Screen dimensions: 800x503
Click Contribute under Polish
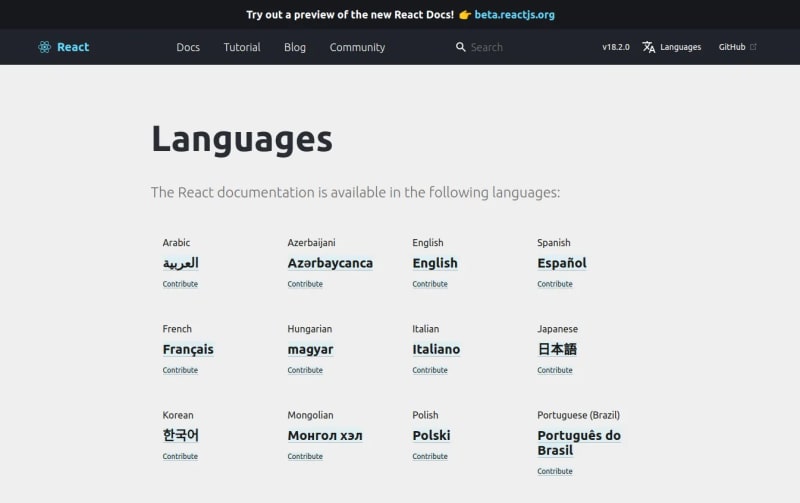pos(430,457)
